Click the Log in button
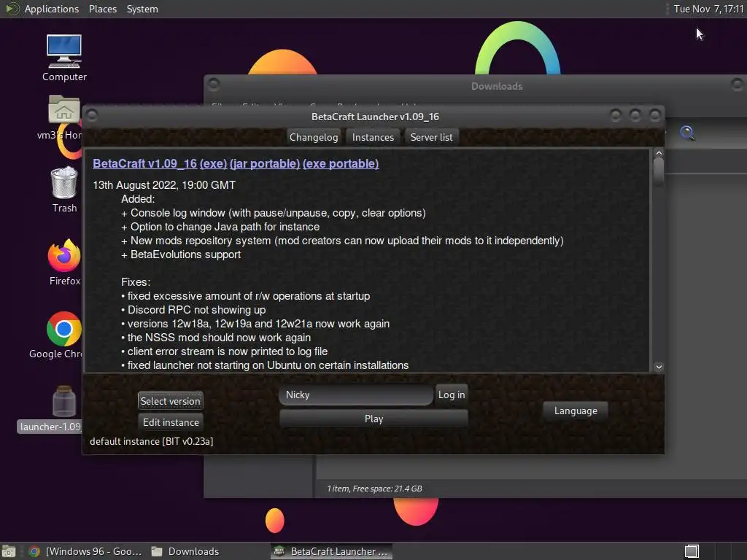 tap(451, 394)
